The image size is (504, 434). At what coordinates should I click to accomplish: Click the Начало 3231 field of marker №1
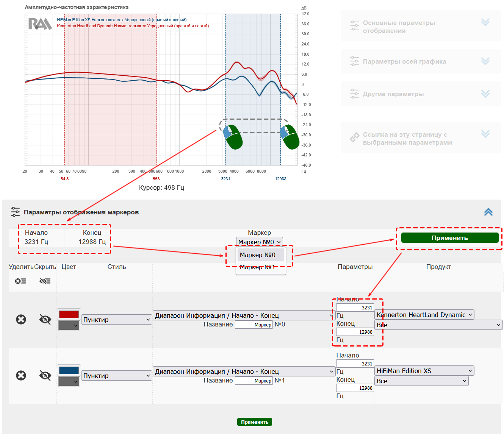[x=355, y=364]
